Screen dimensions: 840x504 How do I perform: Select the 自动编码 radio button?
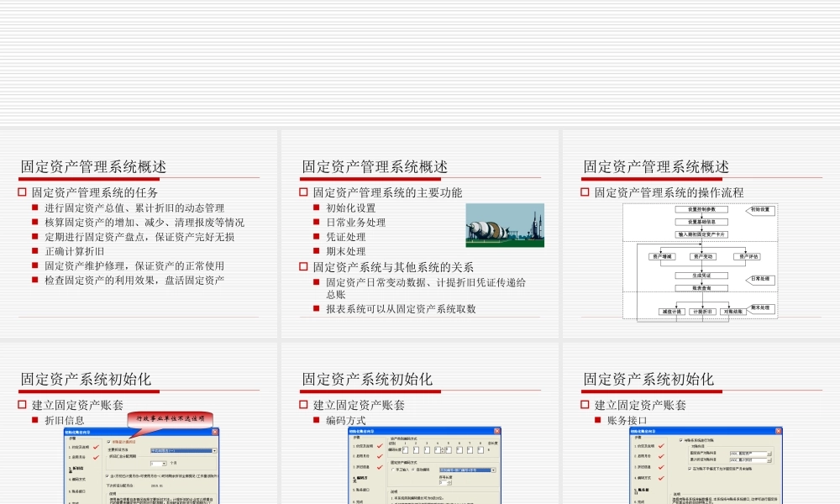(x=412, y=469)
